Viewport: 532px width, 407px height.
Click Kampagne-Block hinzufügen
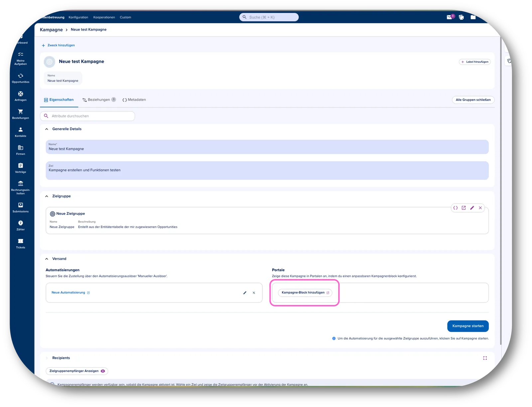(305, 293)
